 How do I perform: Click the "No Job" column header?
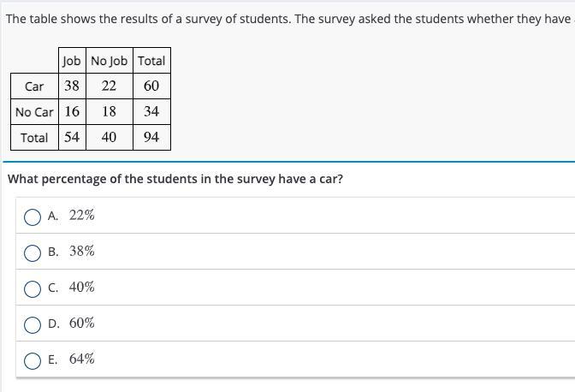click(109, 61)
